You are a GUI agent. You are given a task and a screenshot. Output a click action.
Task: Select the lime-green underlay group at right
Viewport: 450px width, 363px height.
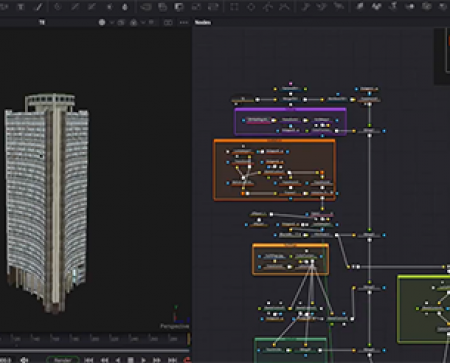(424, 309)
